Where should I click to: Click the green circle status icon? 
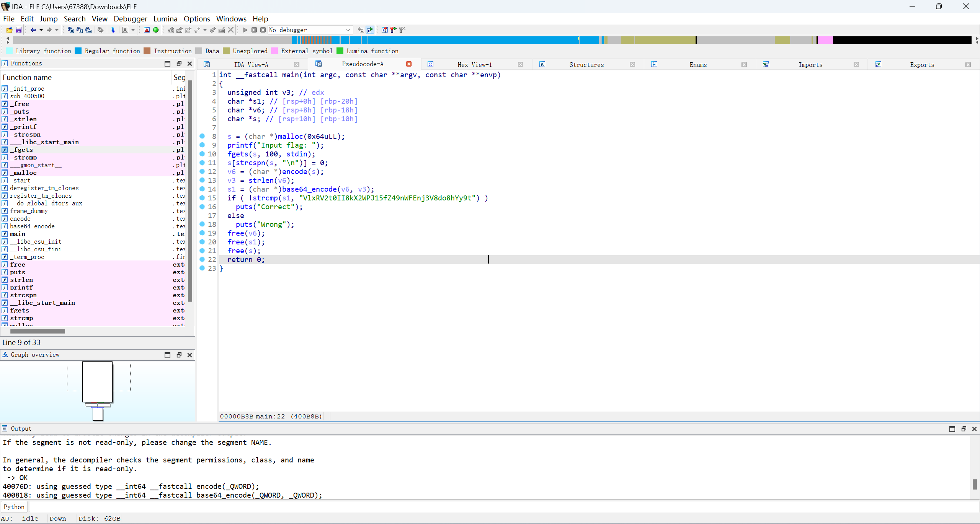(156, 30)
